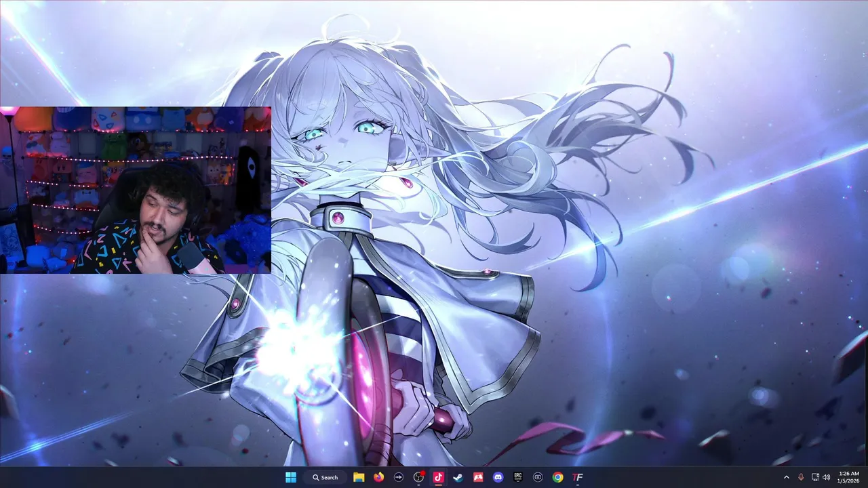The height and width of the screenshot is (488, 868).
Task: Open the round arrow app icon next to Firefox
Action: click(399, 477)
